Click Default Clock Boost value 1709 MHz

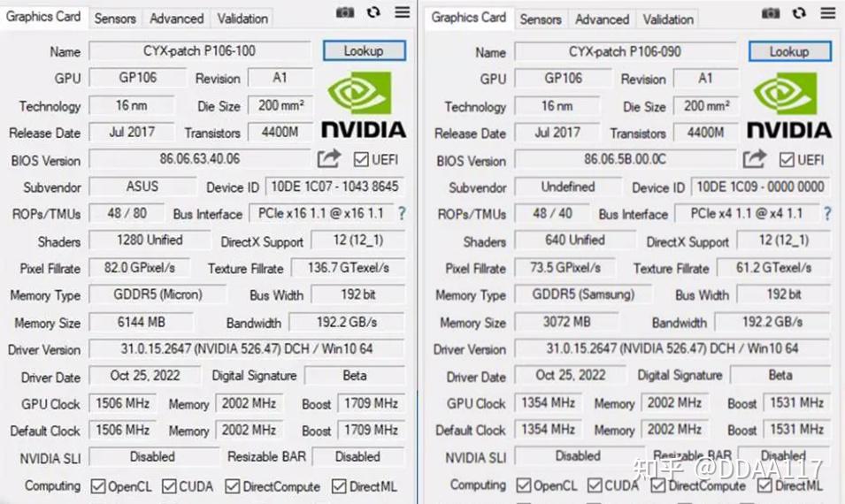pyautogui.click(x=371, y=430)
